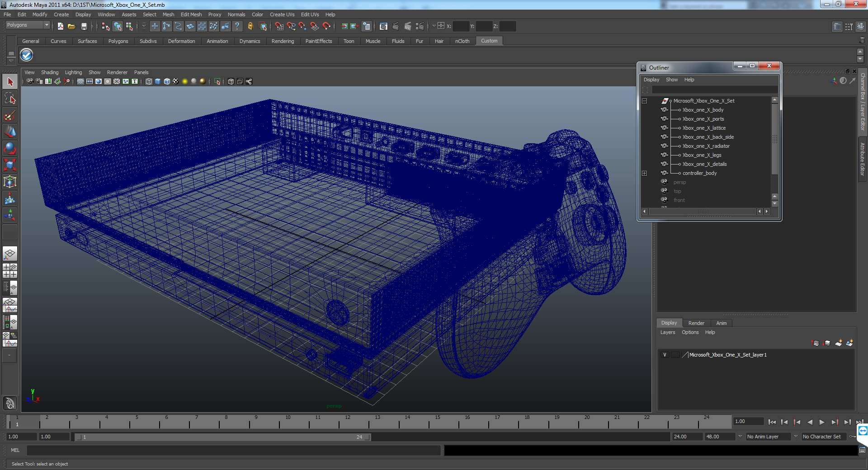The width and height of the screenshot is (868, 470).
Task: Pick the Scale tool red cube
Action: [x=10, y=165]
